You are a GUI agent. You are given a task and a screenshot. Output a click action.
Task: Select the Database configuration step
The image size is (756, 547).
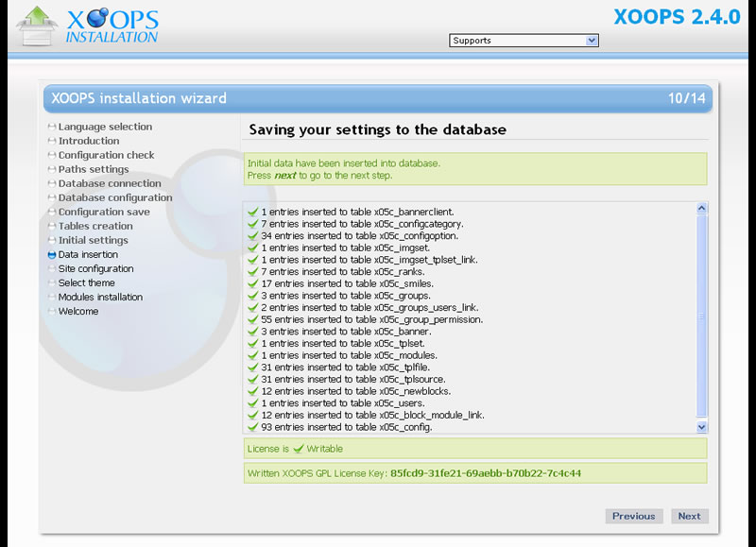tap(115, 197)
